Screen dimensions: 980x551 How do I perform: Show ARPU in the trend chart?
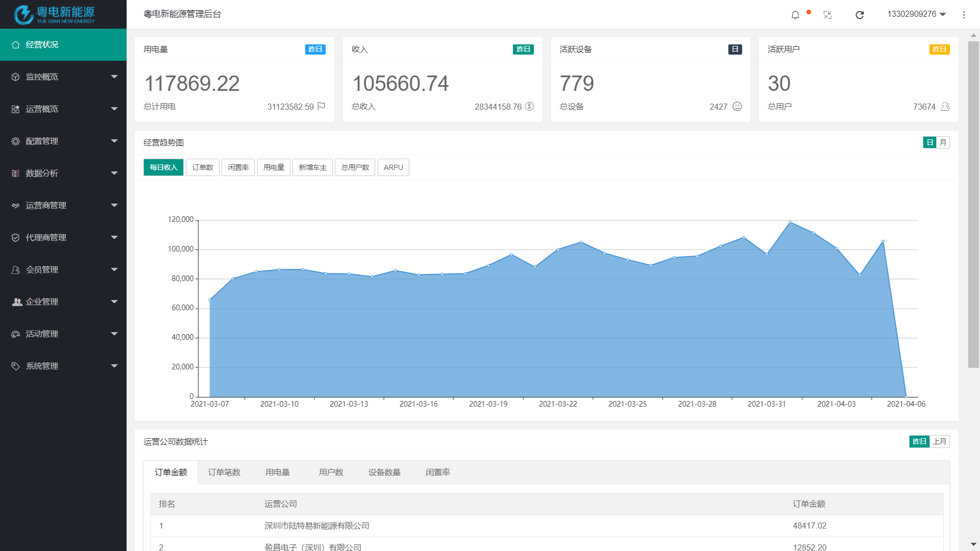click(x=393, y=167)
